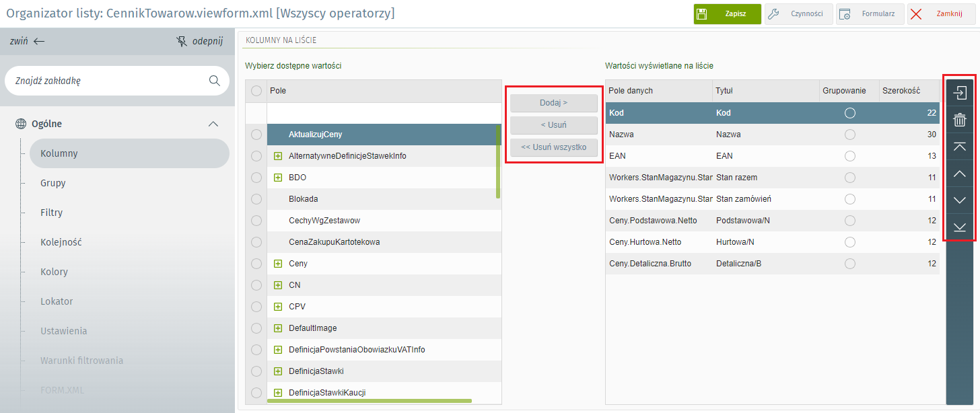This screenshot has width=980, height=413.
Task: Click the green Zapisz save button
Action: pos(727,13)
